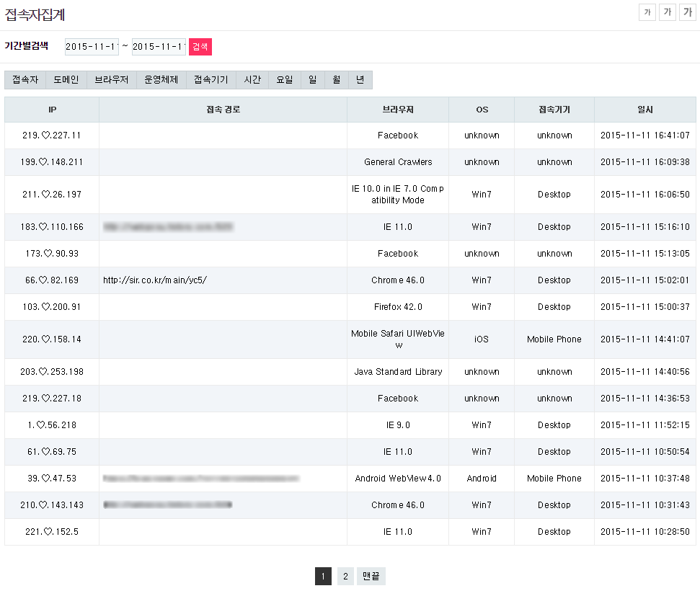
Task: Select the smallest font size 가 button
Action: (x=647, y=12)
